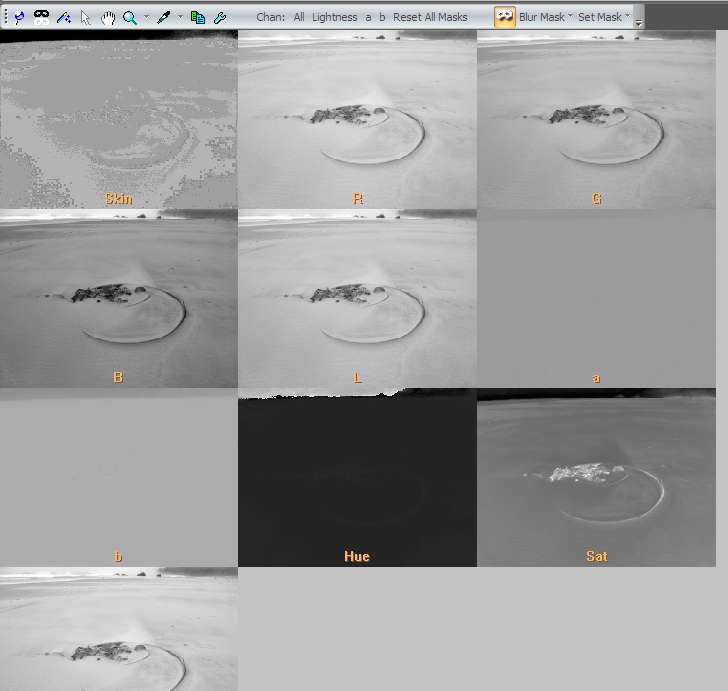Show the Lightness channel
Image resolution: width=728 pixels, height=691 pixels.
coord(334,17)
